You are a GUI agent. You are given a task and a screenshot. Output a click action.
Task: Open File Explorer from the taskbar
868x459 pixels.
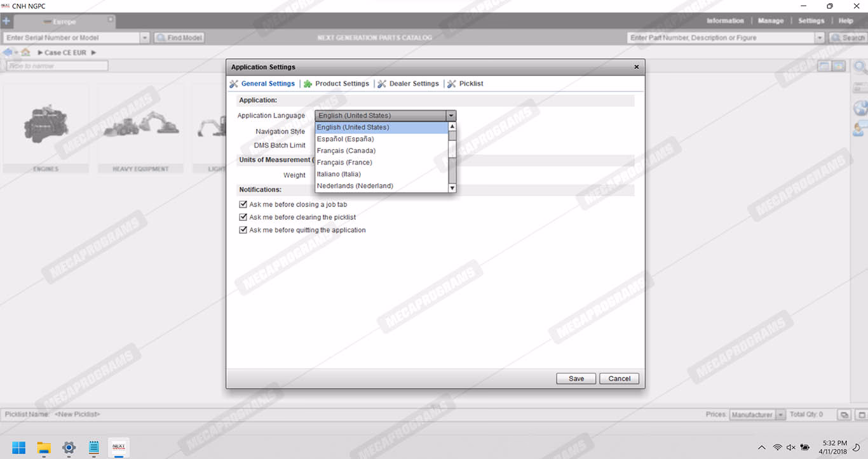click(43, 448)
